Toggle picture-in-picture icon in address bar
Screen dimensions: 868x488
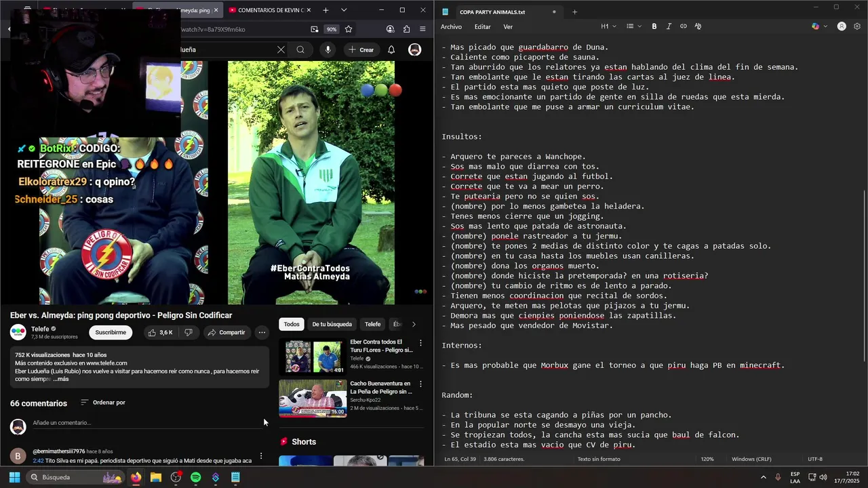click(315, 29)
